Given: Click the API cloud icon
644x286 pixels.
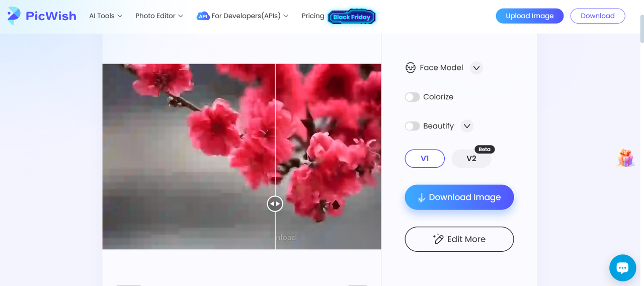Looking at the screenshot, I should (x=203, y=16).
